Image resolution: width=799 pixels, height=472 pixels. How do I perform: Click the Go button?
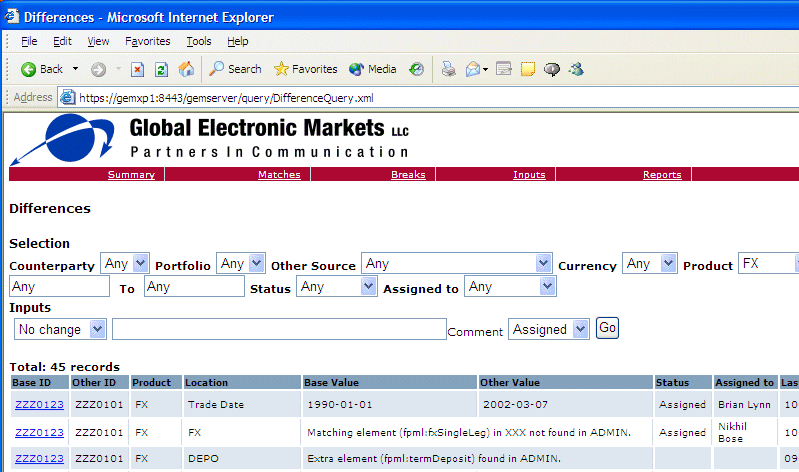click(607, 328)
